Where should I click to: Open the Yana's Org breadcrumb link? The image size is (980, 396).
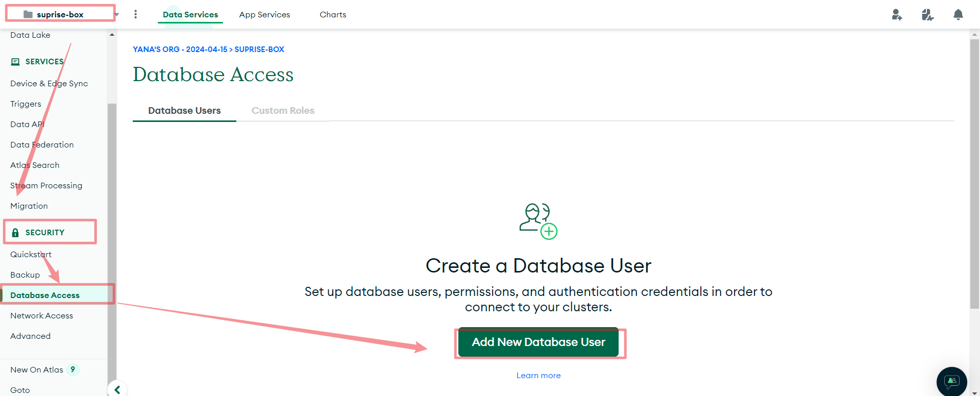tap(180, 49)
